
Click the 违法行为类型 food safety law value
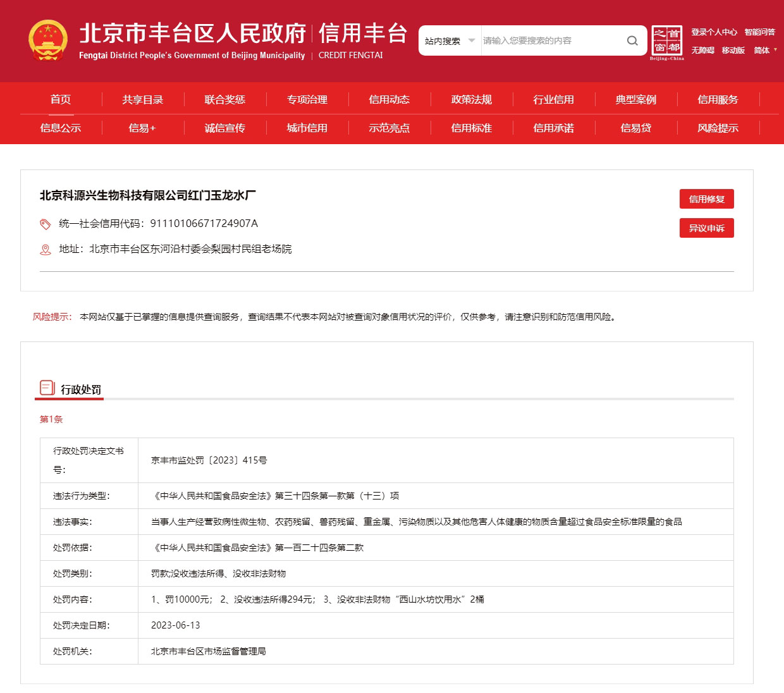point(276,496)
